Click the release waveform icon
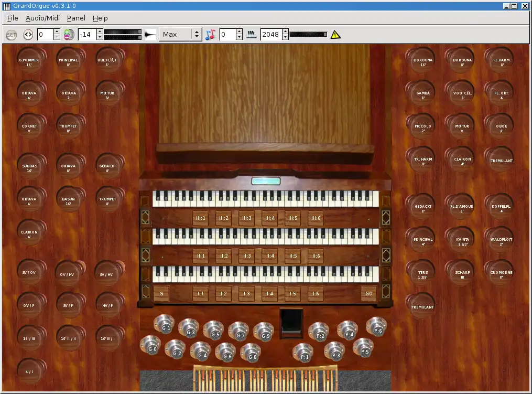The image size is (532, 394). tap(150, 35)
